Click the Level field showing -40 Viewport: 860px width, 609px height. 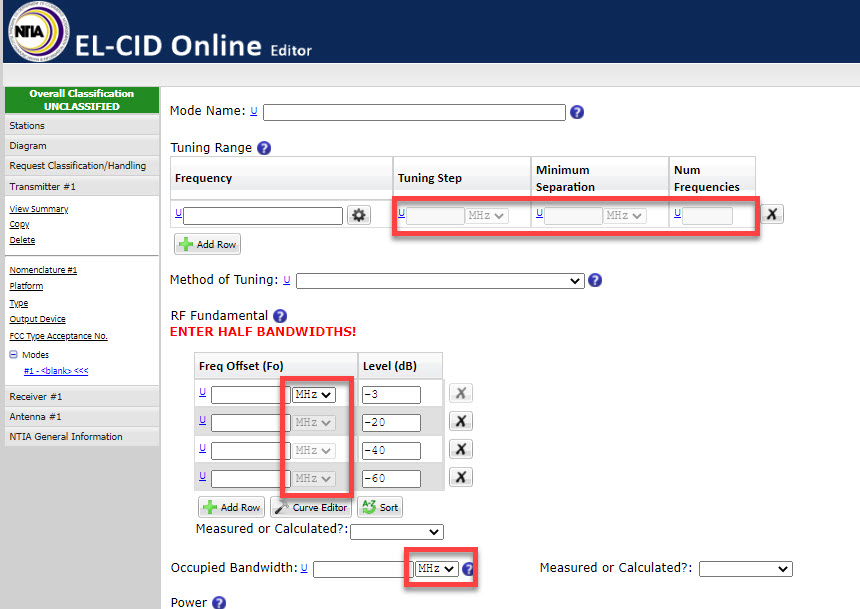point(391,451)
